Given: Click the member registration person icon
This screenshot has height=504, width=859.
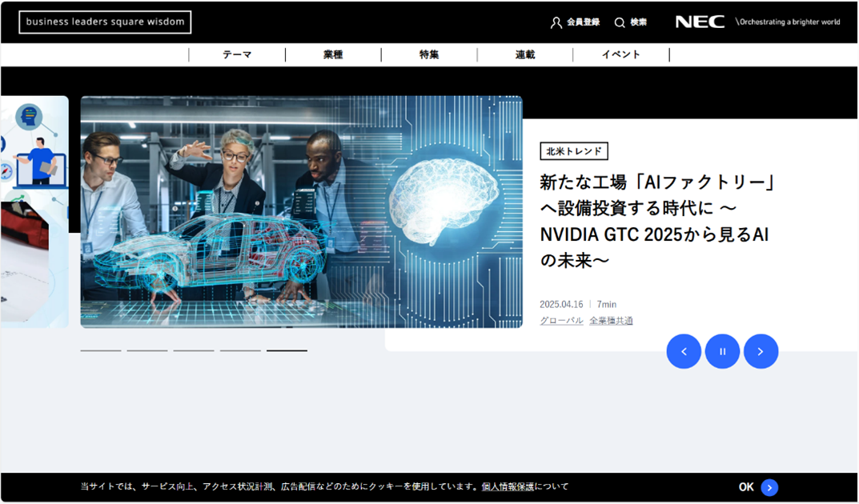Looking at the screenshot, I should pyautogui.click(x=556, y=22).
